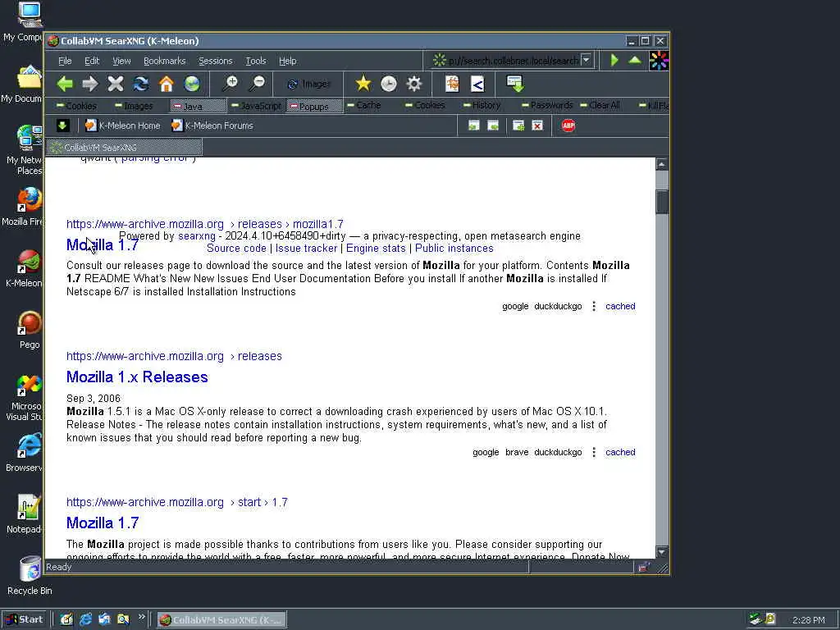840x630 pixels.
Task: Stop page loading with the X icon
Action: (x=115, y=84)
